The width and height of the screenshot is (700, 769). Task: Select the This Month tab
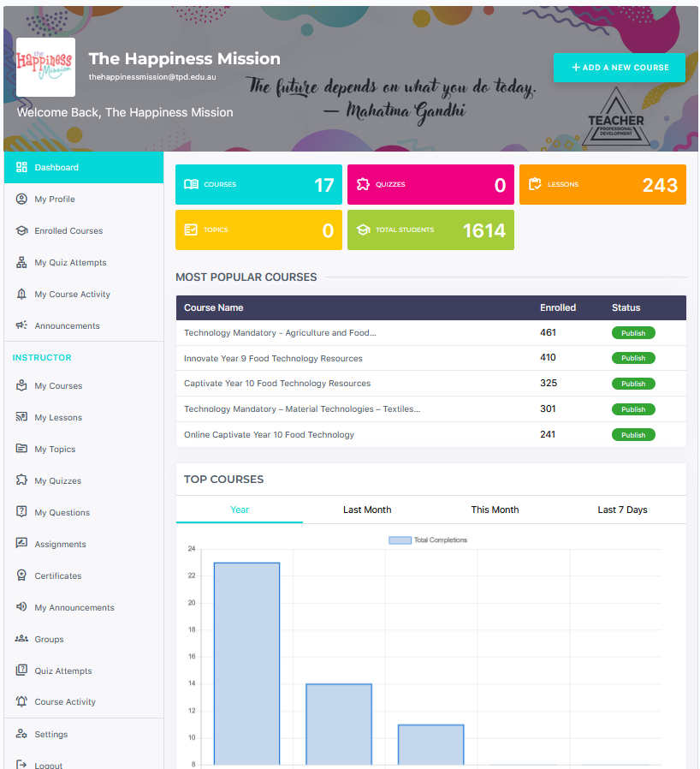click(495, 509)
